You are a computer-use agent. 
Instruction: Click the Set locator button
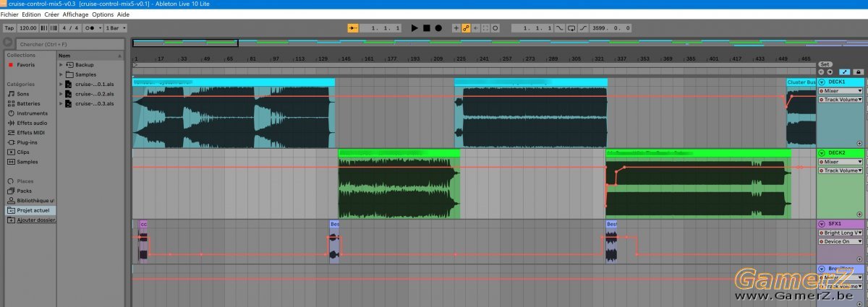click(x=825, y=64)
